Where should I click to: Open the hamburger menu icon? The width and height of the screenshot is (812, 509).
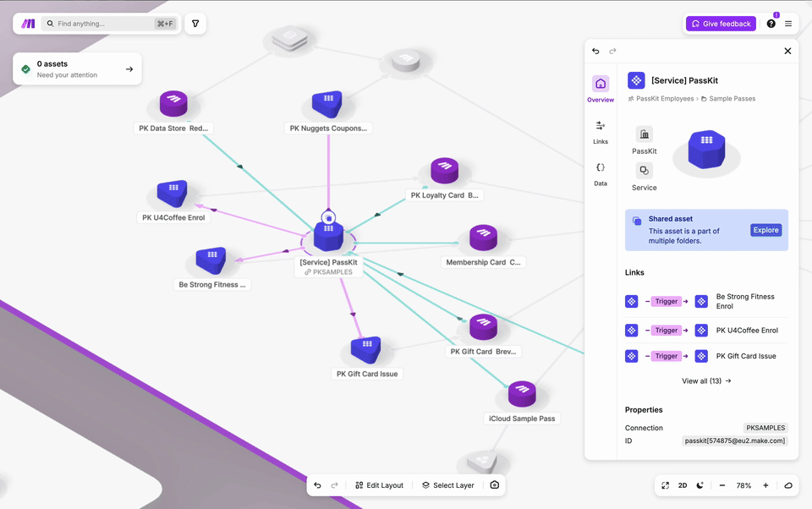[788, 24]
